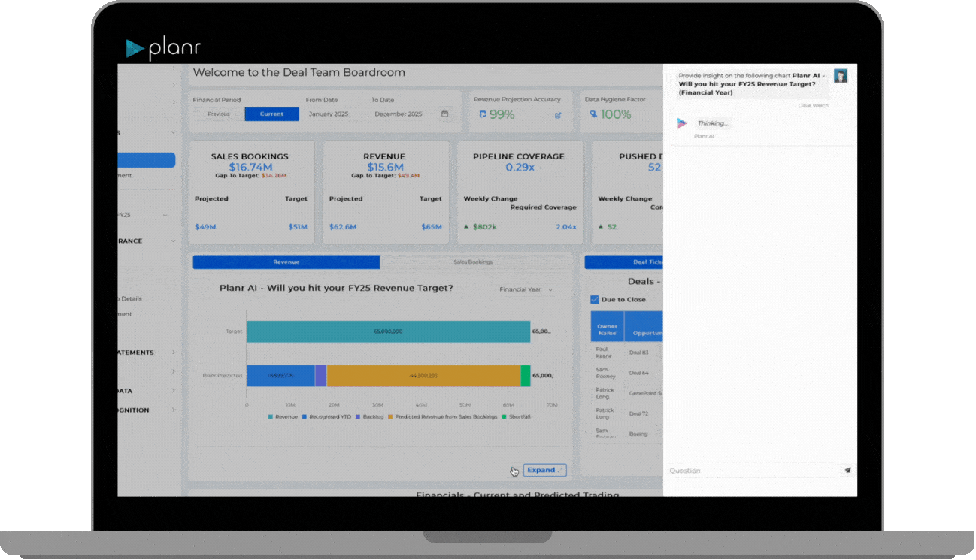Click the planr logo
976x560 pixels.
point(163,49)
